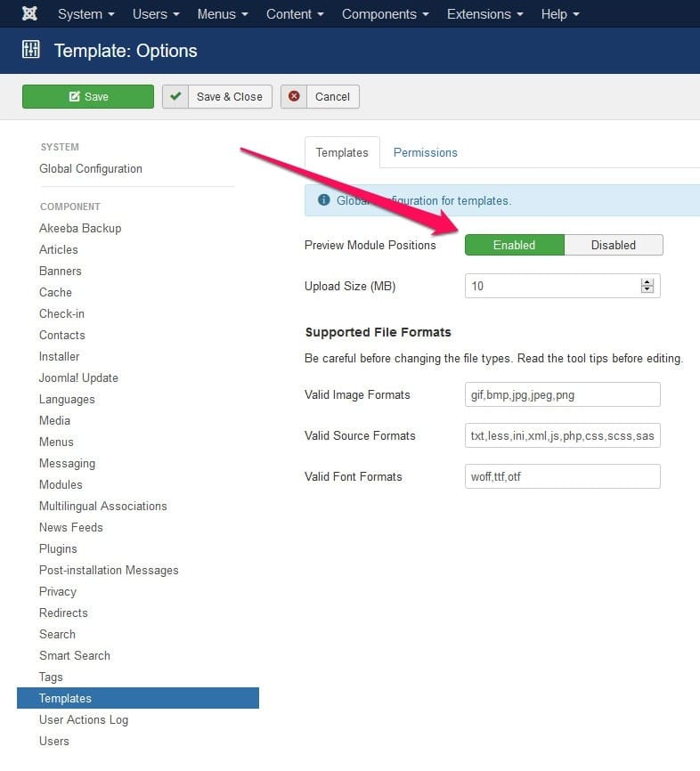The width and height of the screenshot is (700, 771).
Task: Select Menus in the component sidebar
Action: point(56,442)
